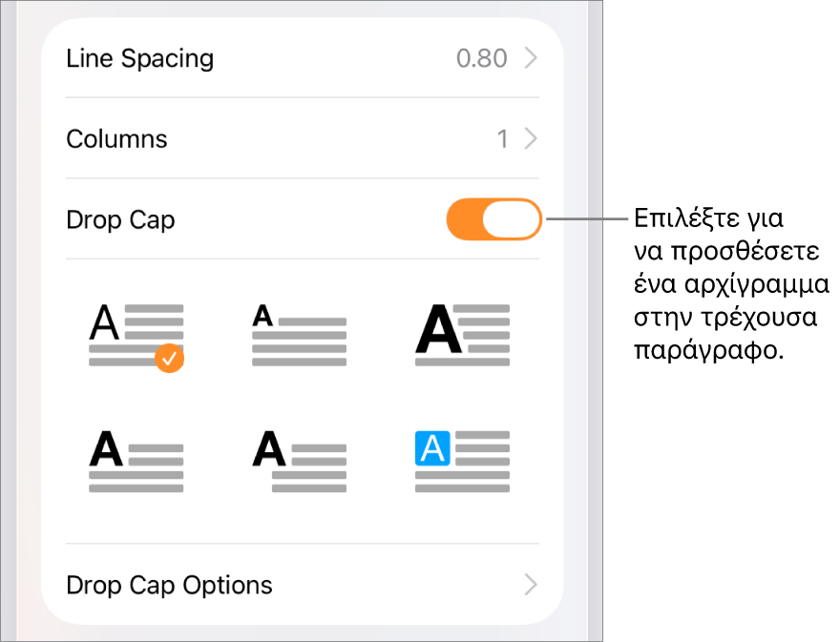Screen dimensions: 840x642
Task: Pick the large bold A drop cap style
Action: [462, 335]
